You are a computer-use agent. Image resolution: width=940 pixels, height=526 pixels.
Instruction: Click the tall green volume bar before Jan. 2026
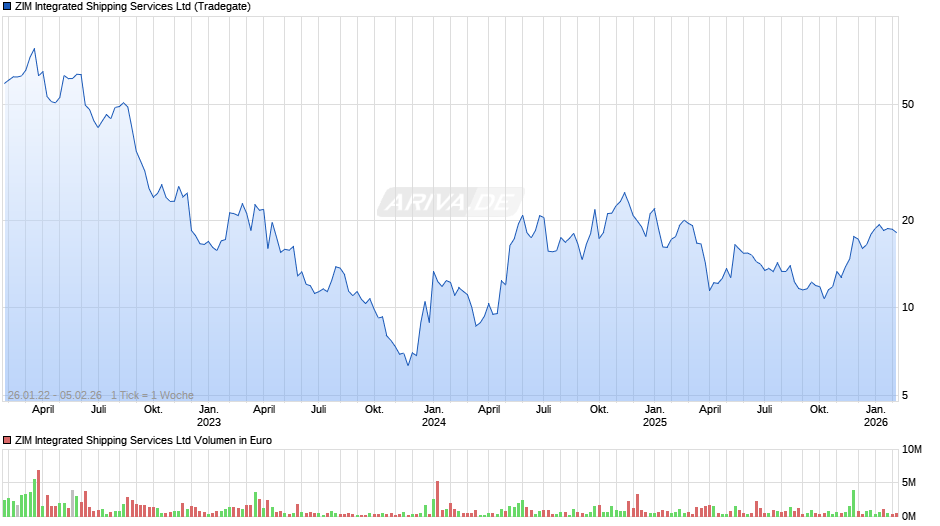point(854,504)
